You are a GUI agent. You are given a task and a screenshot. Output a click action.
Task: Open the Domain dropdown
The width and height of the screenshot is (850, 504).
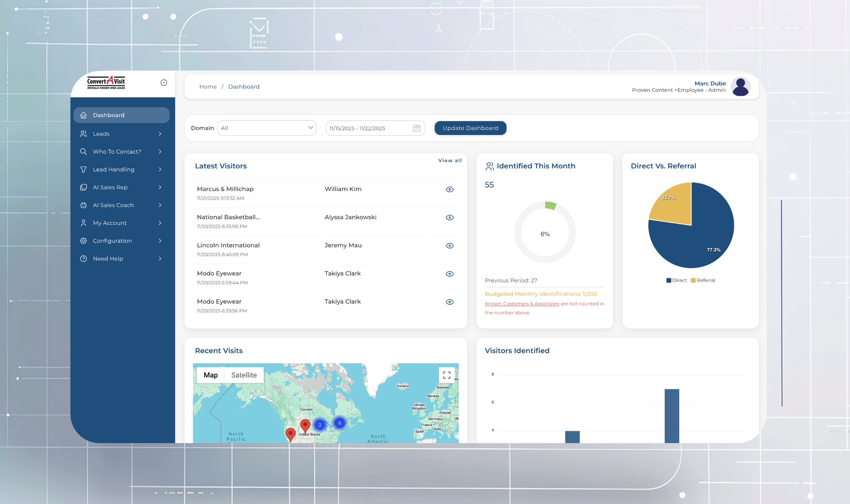click(x=266, y=128)
